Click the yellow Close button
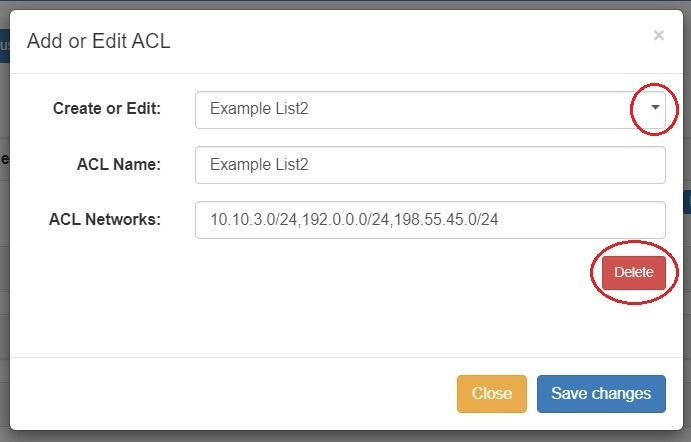The width and height of the screenshot is (691, 442). pos(491,393)
